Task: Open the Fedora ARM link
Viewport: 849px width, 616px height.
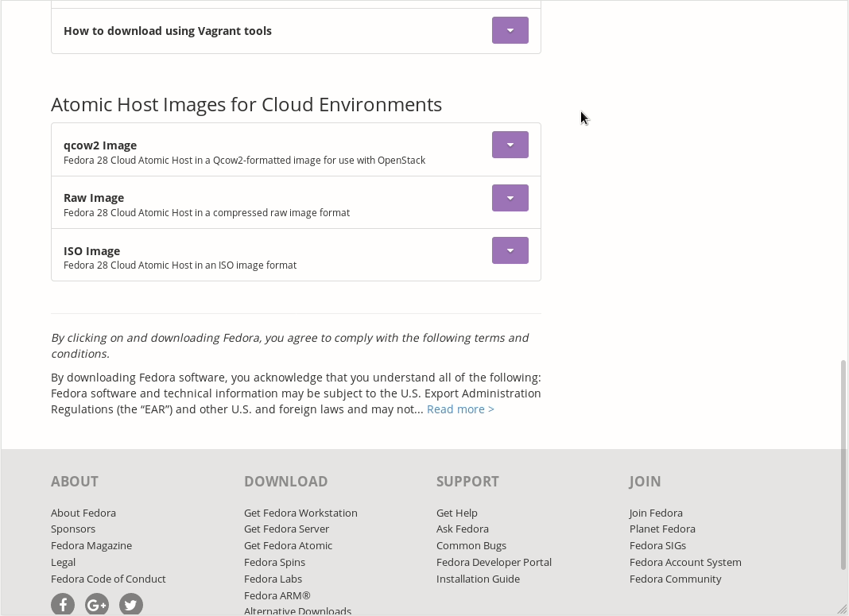Action: click(x=277, y=595)
